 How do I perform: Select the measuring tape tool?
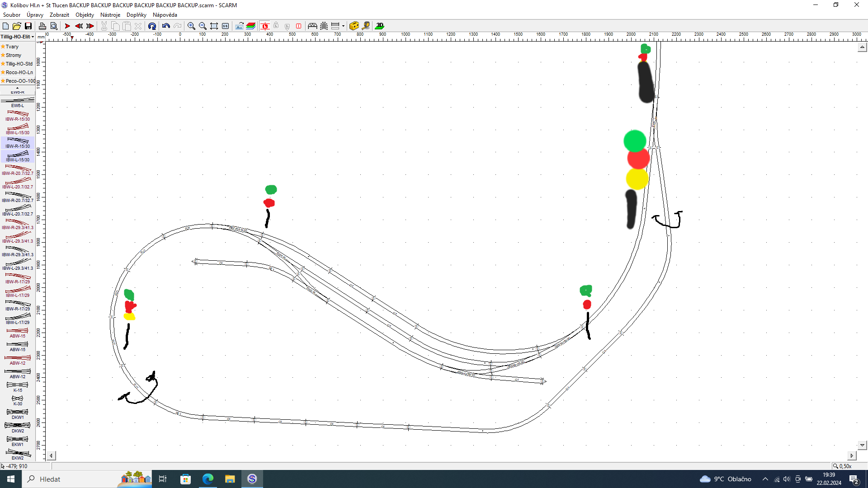(x=366, y=26)
